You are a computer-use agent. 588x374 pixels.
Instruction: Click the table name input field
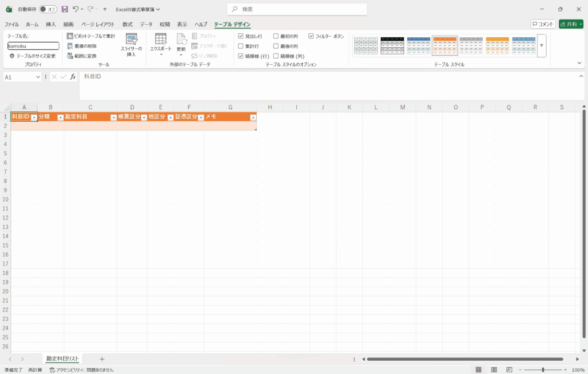click(33, 46)
